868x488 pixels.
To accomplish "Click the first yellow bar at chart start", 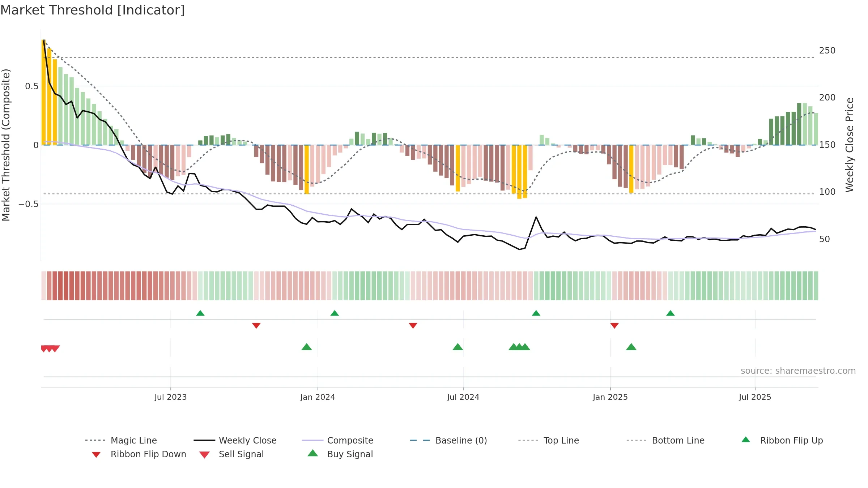I will click(x=43, y=92).
